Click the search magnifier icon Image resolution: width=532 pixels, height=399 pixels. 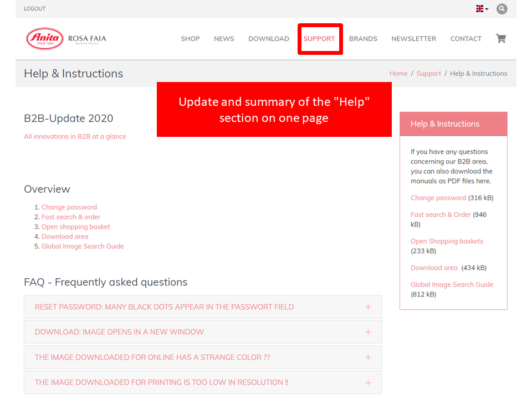(x=502, y=9)
